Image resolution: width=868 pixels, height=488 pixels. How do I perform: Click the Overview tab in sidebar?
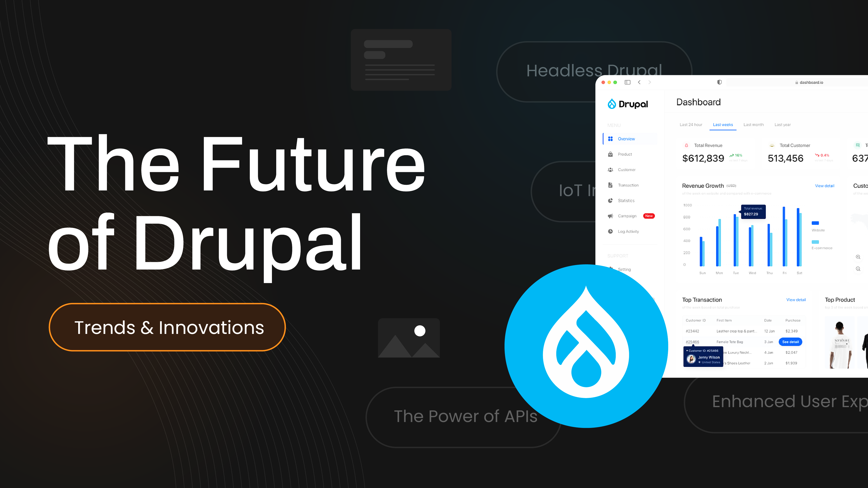625,139
